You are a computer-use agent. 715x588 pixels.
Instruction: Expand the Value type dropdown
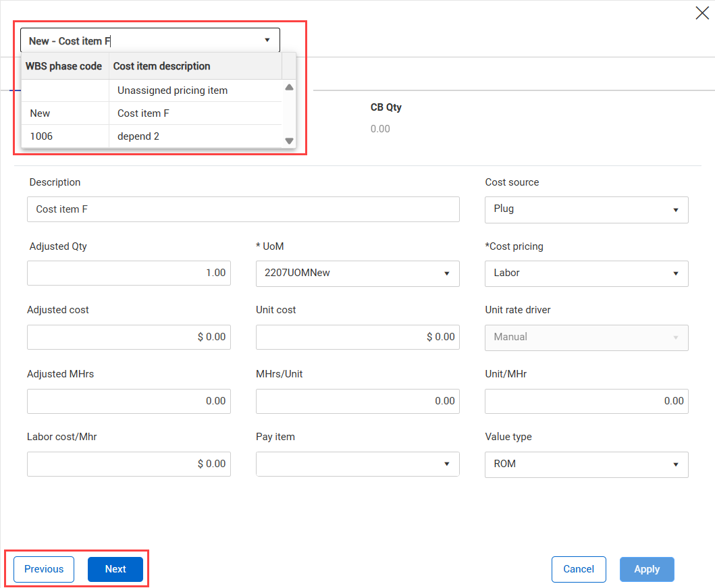click(x=586, y=464)
